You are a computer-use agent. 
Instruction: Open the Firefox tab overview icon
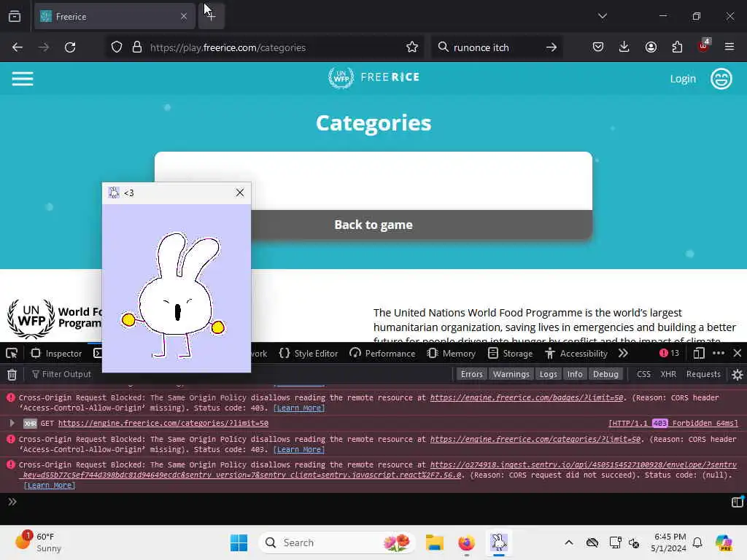pyautogui.click(x=15, y=16)
